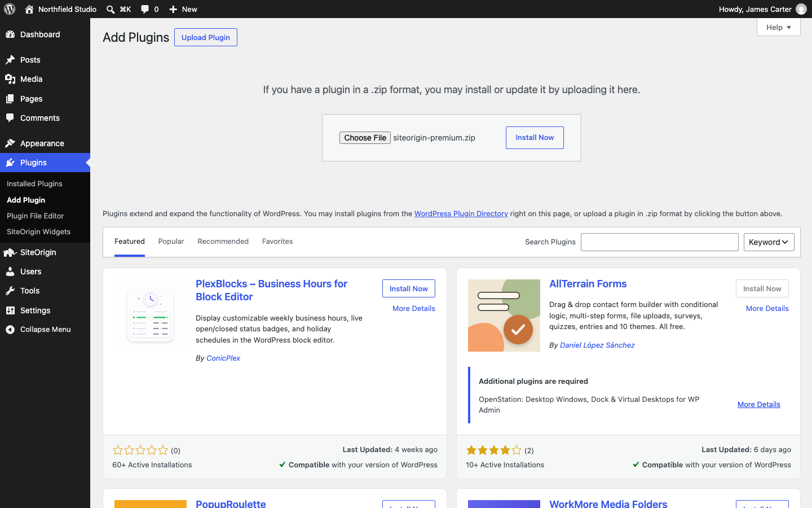Open Daniel López Sánchez author link
Image resolution: width=812 pixels, height=508 pixels.
597,345
